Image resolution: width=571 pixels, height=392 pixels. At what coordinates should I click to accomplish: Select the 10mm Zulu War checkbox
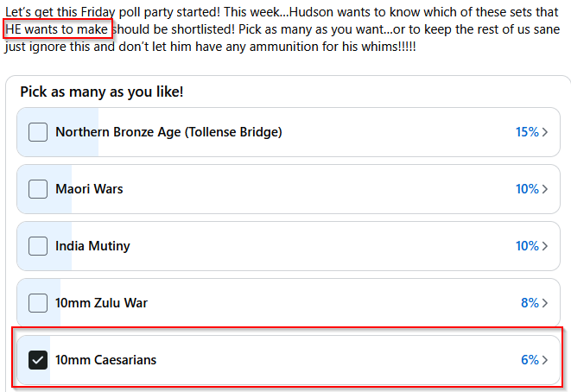pos(38,303)
